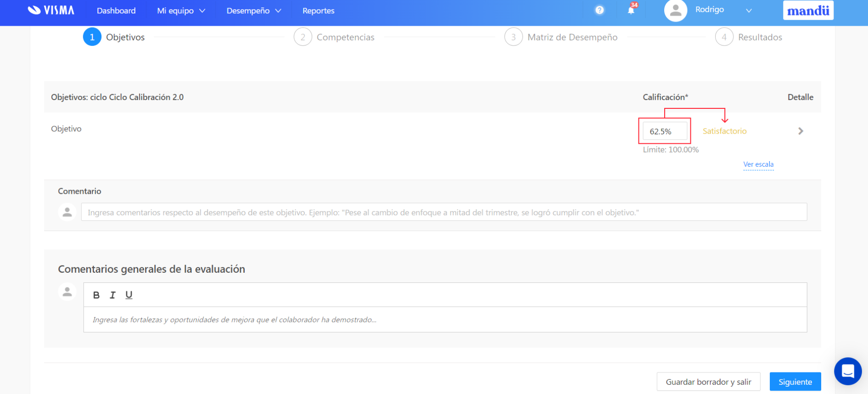The height and width of the screenshot is (394, 868).
Task: Click the mandü logo
Action: (808, 10)
